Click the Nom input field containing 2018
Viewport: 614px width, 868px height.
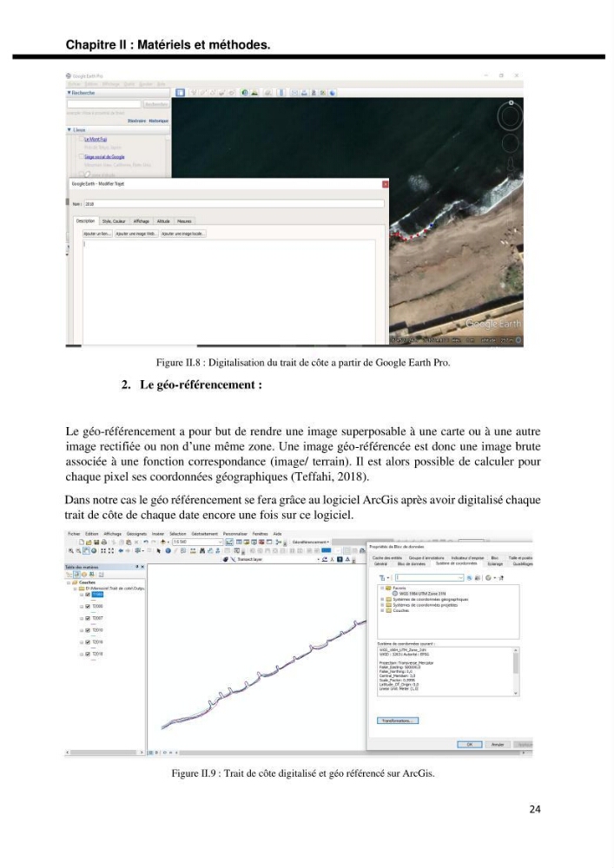click(234, 204)
